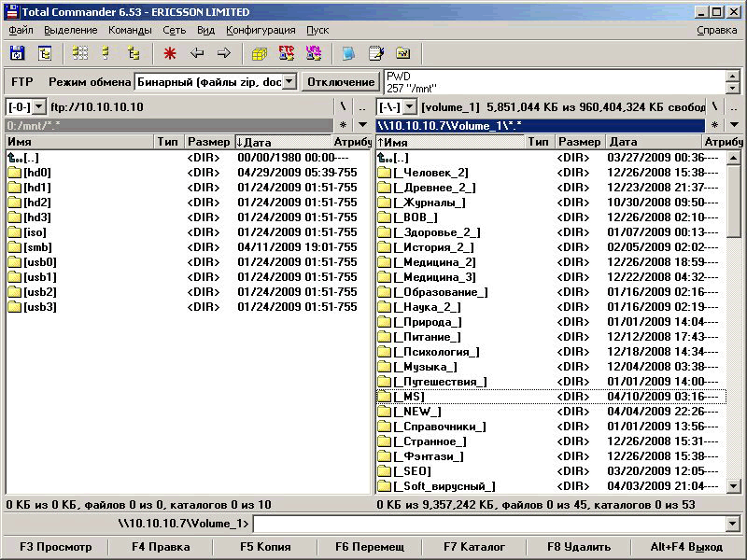This screenshot has height=560, width=747.
Task: Go back using the left arrow icon
Action: pyautogui.click(x=197, y=53)
